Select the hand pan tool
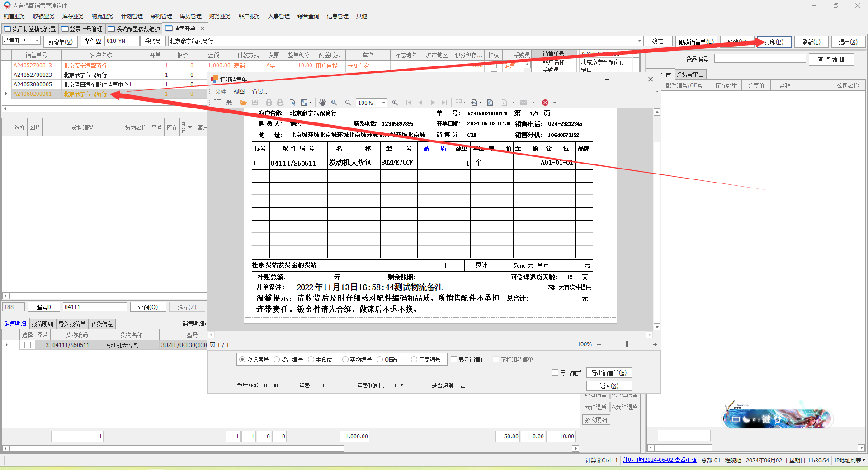Viewport: 868px width, 470px height. tap(322, 103)
